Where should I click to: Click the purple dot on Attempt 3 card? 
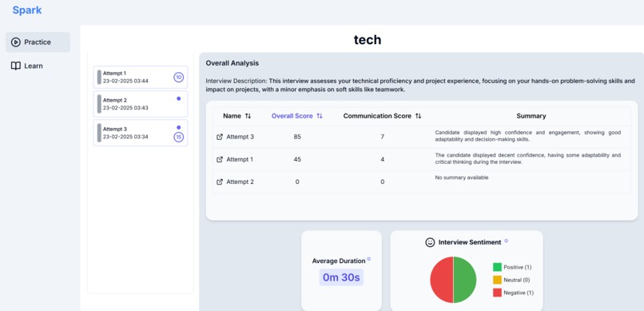coord(178,127)
